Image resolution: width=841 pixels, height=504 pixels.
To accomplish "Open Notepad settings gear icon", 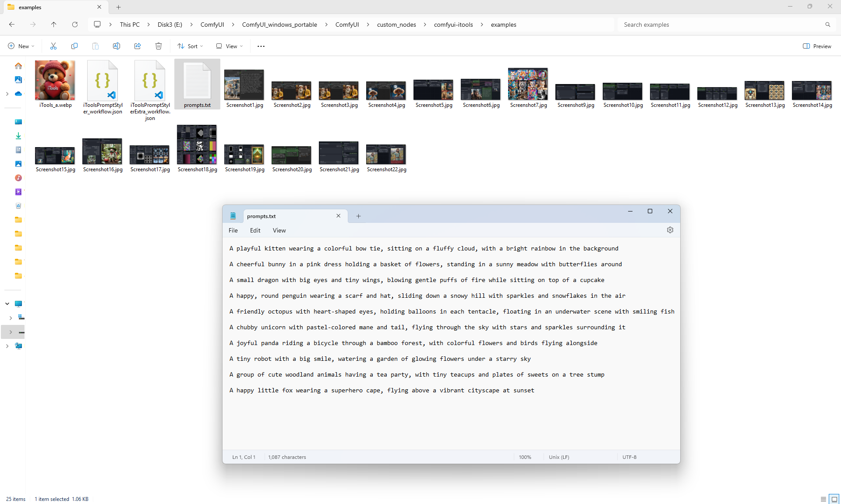I will point(670,230).
